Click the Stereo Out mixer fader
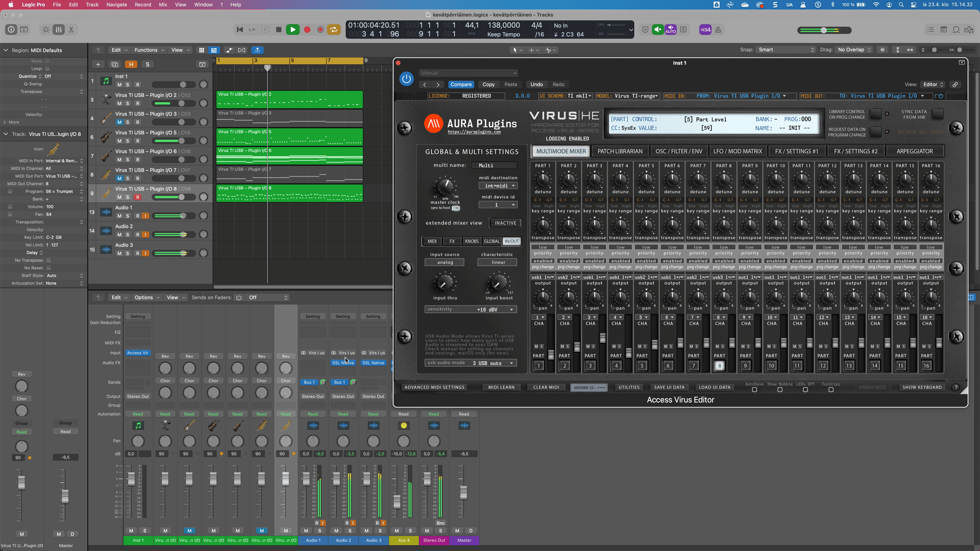This screenshot has width=980, height=551. point(427,478)
